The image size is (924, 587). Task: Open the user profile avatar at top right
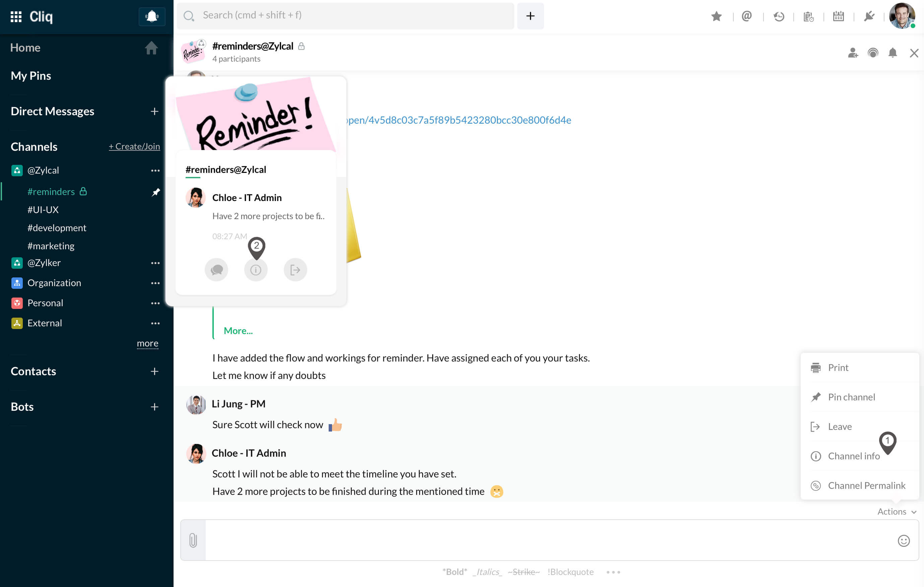902,16
